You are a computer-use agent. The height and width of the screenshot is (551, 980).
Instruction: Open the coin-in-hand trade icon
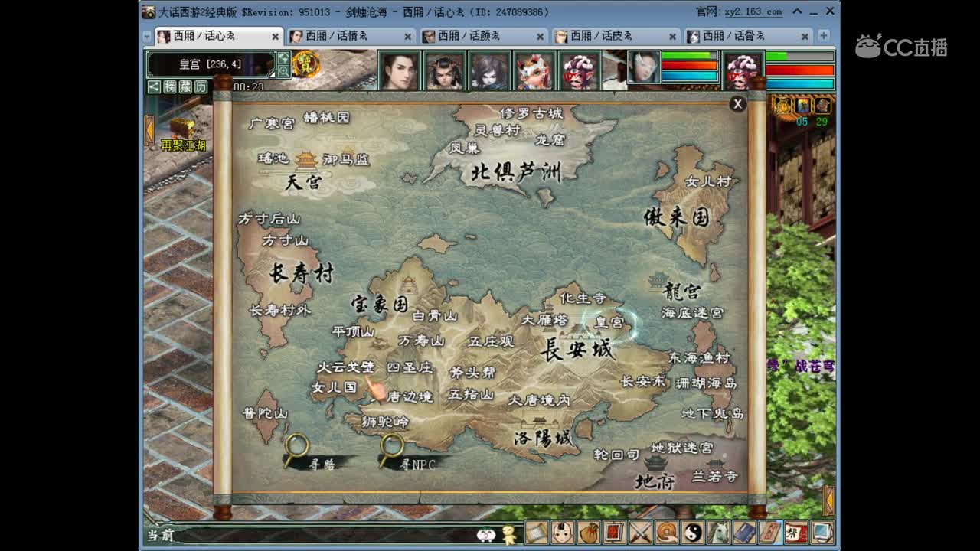[667, 532]
